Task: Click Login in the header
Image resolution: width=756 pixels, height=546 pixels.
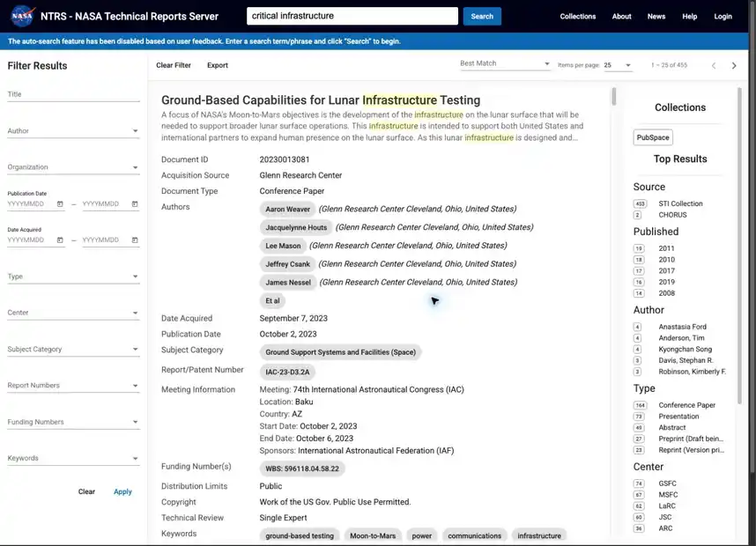Action: (723, 17)
